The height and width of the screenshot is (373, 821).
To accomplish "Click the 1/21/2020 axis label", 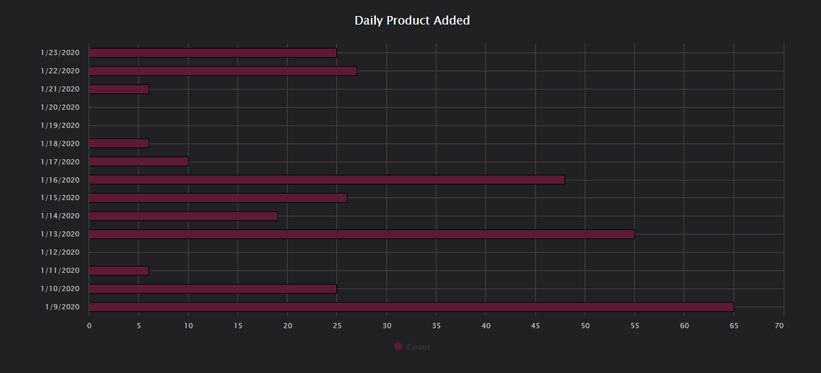I will [x=60, y=89].
